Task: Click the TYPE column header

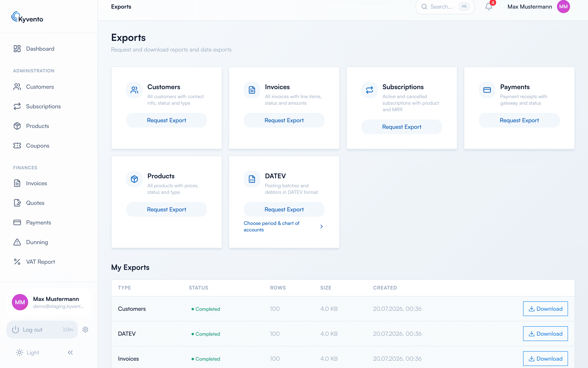Action: click(x=124, y=288)
